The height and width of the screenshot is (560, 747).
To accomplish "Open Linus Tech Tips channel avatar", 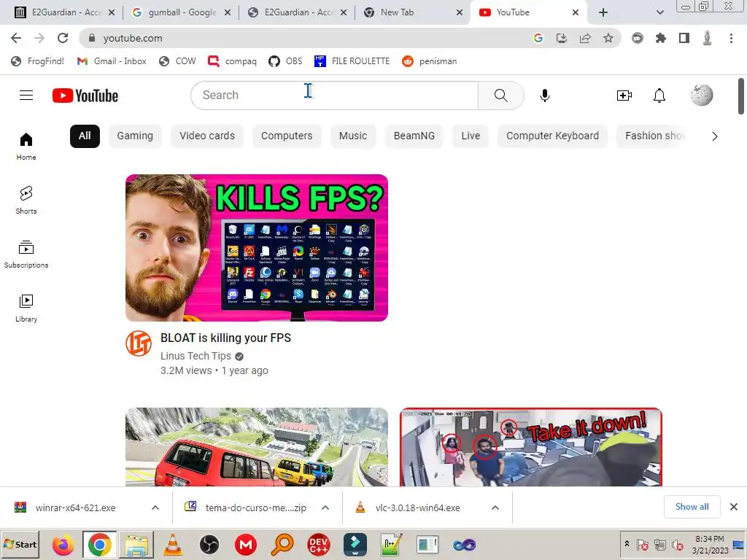I will click(x=139, y=343).
